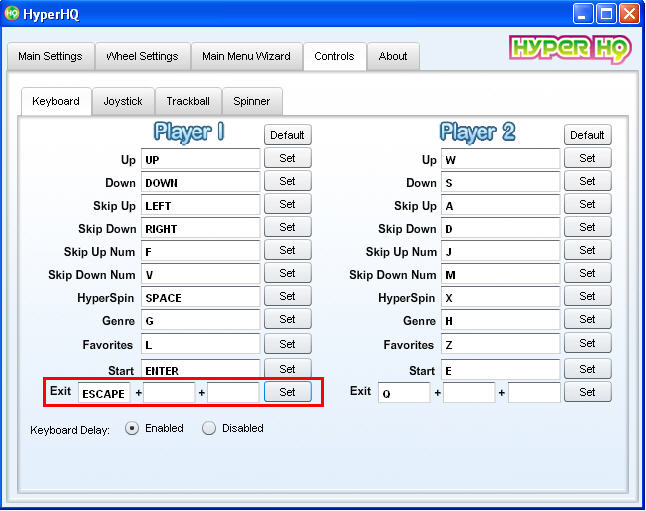This screenshot has height=511, width=646.
Task: Set Player 2 Up key
Action: [587, 158]
